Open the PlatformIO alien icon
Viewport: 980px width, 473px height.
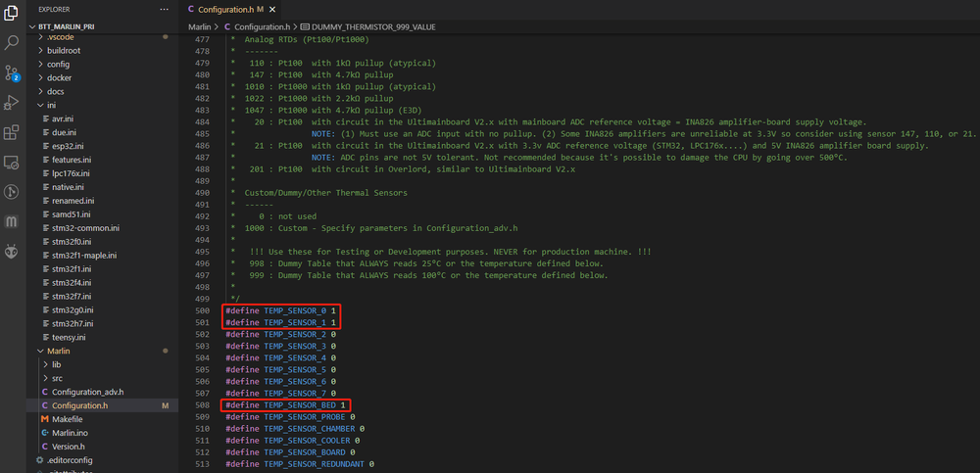12,252
